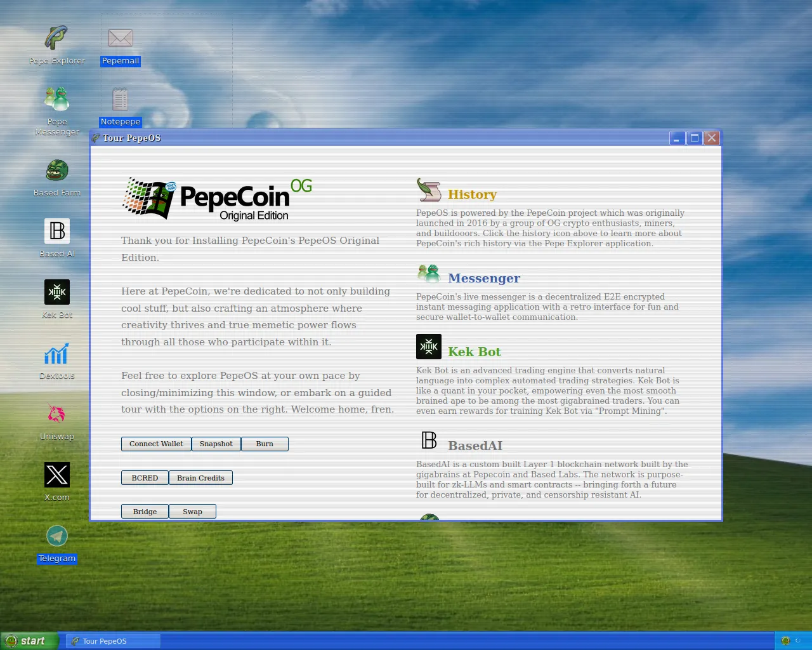Click the Pepe face tray icon
This screenshot has height=650, width=812.
[x=785, y=640]
